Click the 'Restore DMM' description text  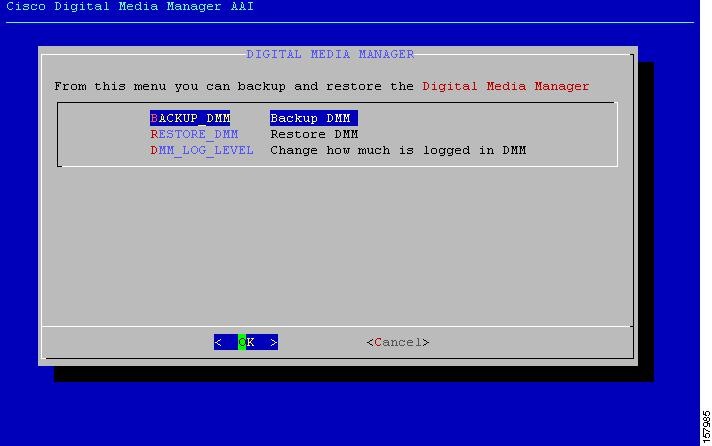(314, 134)
